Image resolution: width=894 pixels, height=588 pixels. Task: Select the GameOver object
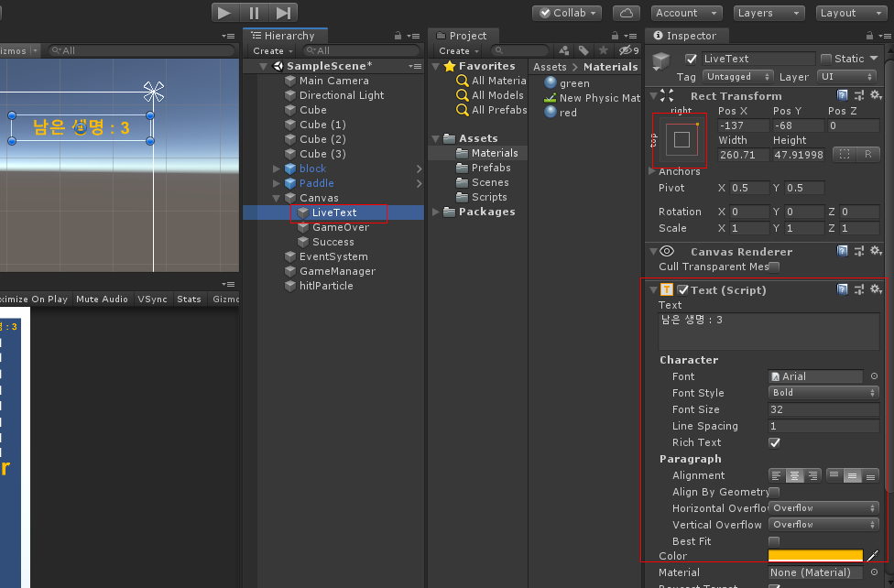341,227
